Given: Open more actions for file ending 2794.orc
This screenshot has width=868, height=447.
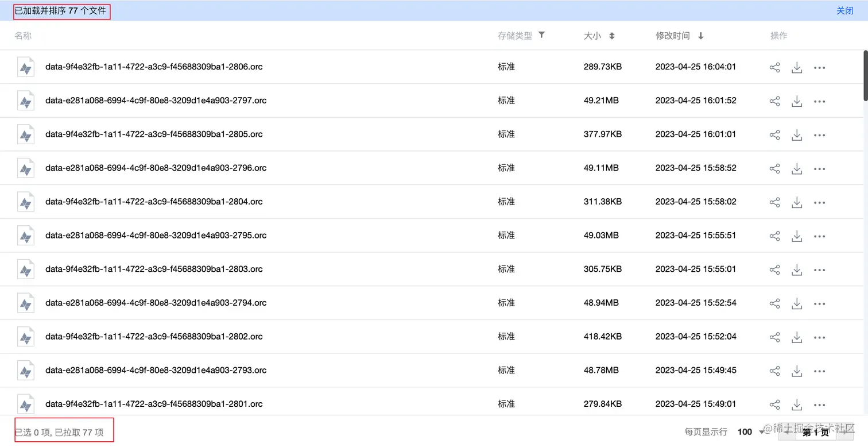Looking at the screenshot, I should (x=819, y=304).
